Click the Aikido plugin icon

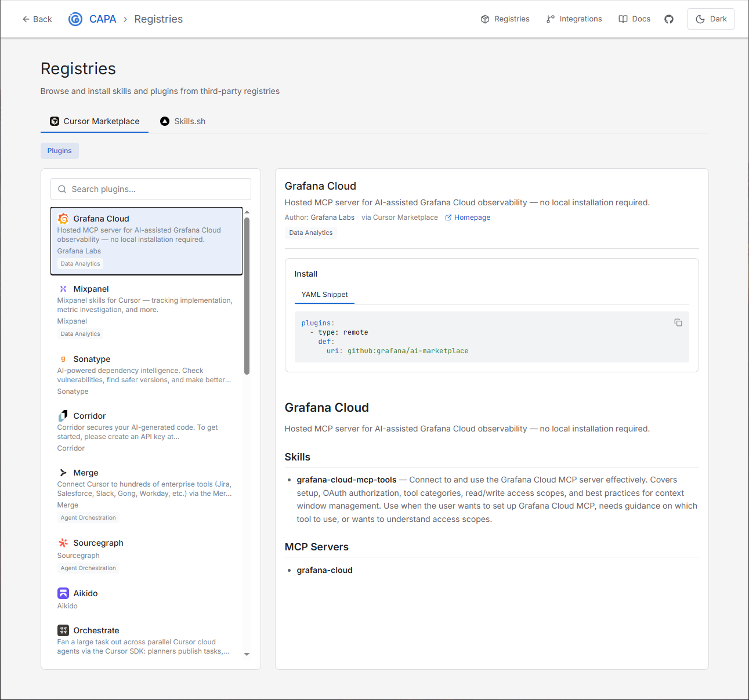(63, 593)
